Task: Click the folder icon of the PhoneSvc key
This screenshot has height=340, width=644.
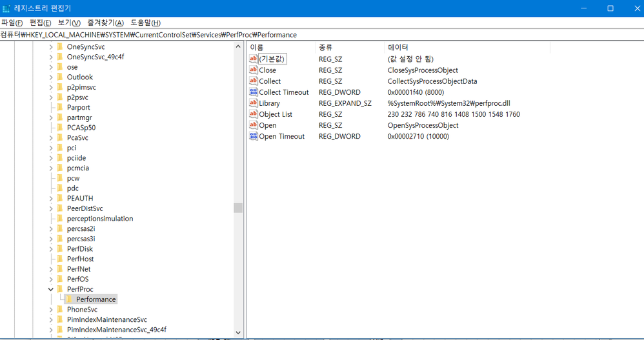Action: click(60, 309)
